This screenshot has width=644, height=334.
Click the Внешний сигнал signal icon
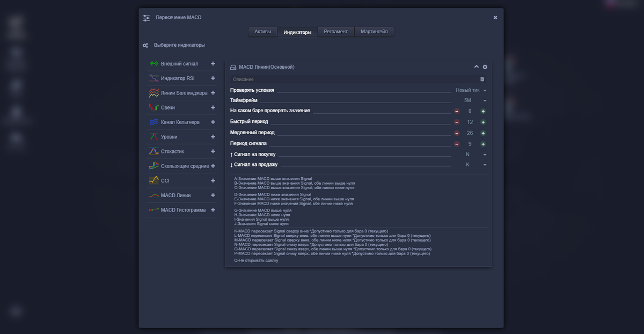click(x=153, y=63)
